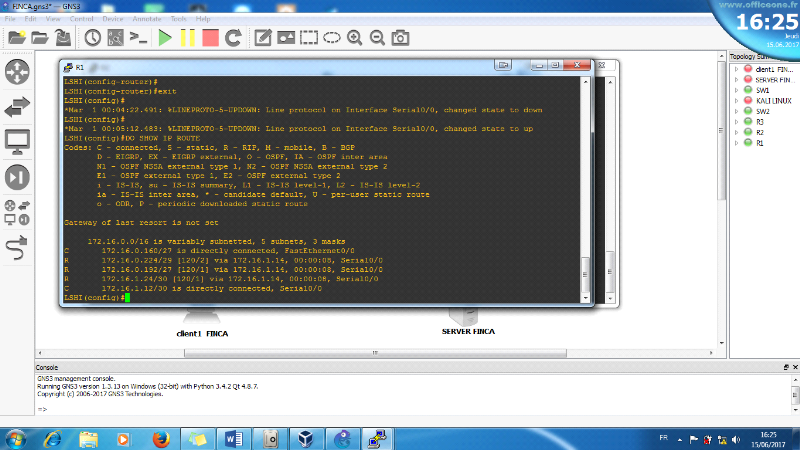
Task: Add a link cable icon
Action: point(17,248)
